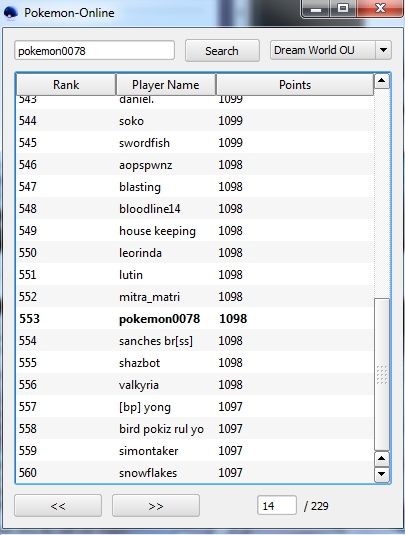
Task: Select player leorinda row
Action: (195, 253)
